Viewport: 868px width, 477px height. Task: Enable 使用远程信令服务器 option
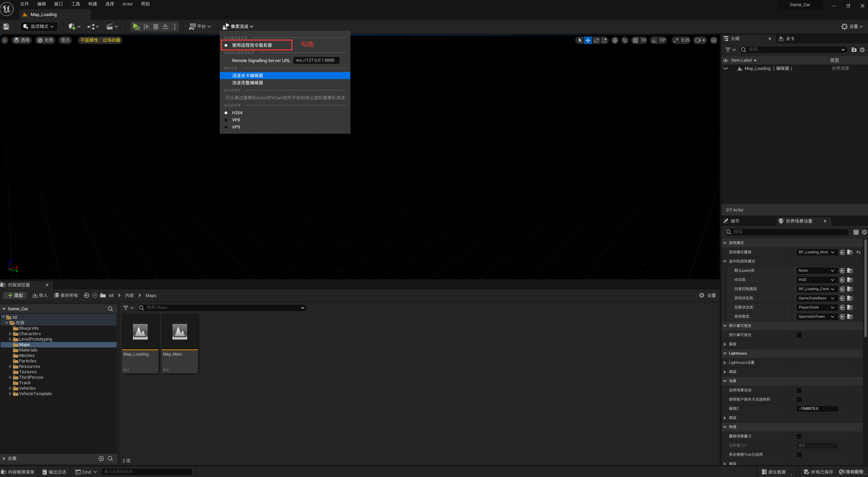point(252,45)
